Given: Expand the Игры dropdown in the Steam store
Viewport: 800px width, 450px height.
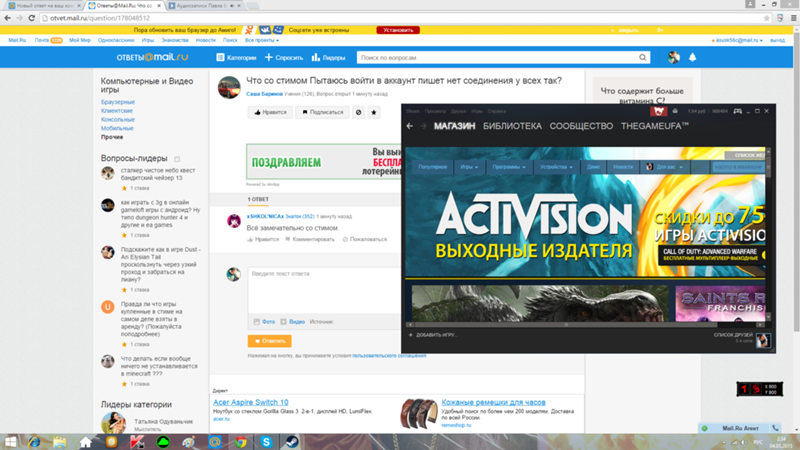Looking at the screenshot, I should pyautogui.click(x=469, y=167).
